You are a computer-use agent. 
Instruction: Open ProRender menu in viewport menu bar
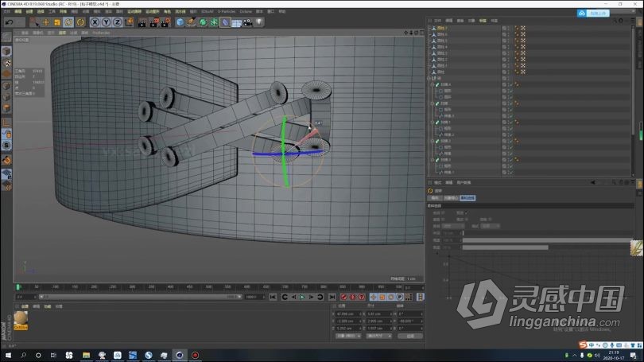[x=101, y=33]
